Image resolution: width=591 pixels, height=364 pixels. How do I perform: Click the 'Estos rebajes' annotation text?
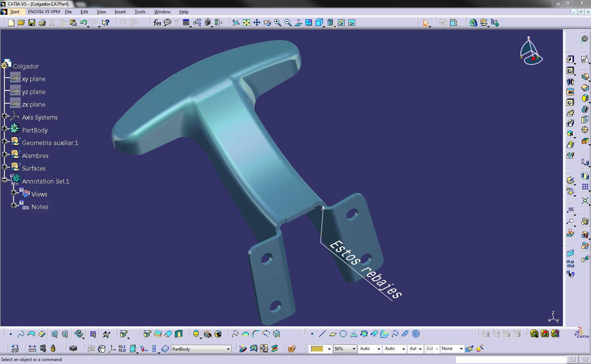(365, 269)
